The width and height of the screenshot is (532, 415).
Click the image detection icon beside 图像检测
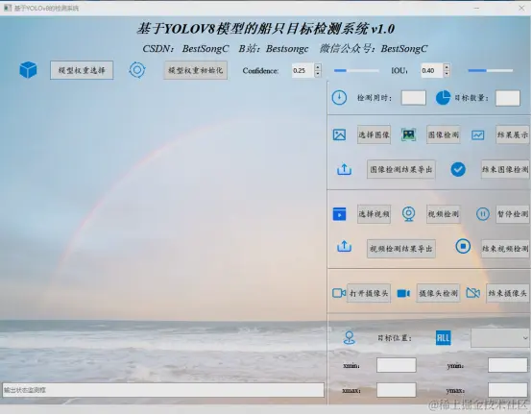(x=408, y=134)
